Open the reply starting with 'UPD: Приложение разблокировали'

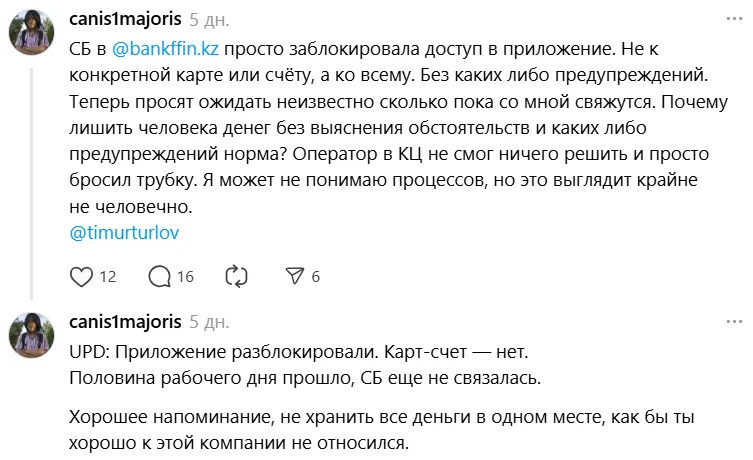pos(300,353)
